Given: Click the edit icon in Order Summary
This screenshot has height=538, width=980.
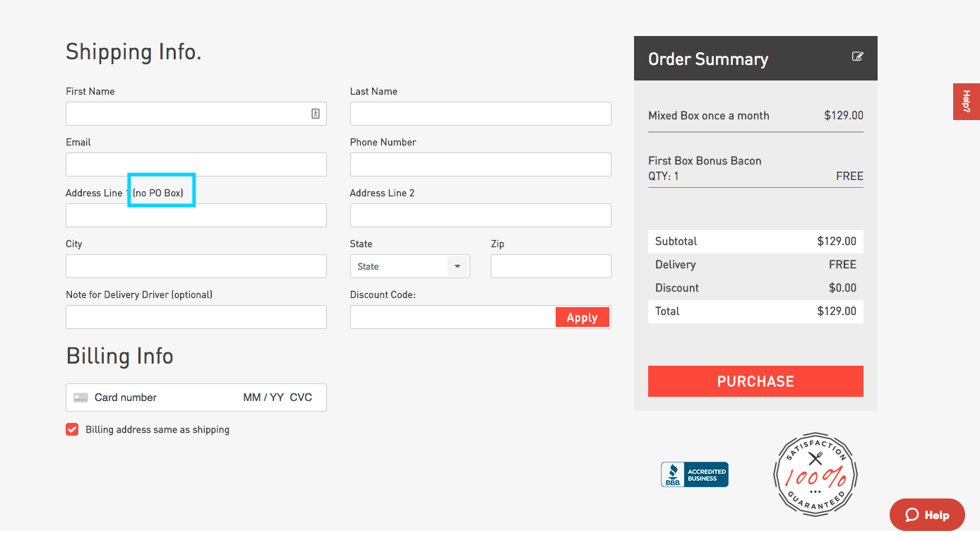Looking at the screenshot, I should [857, 56].
